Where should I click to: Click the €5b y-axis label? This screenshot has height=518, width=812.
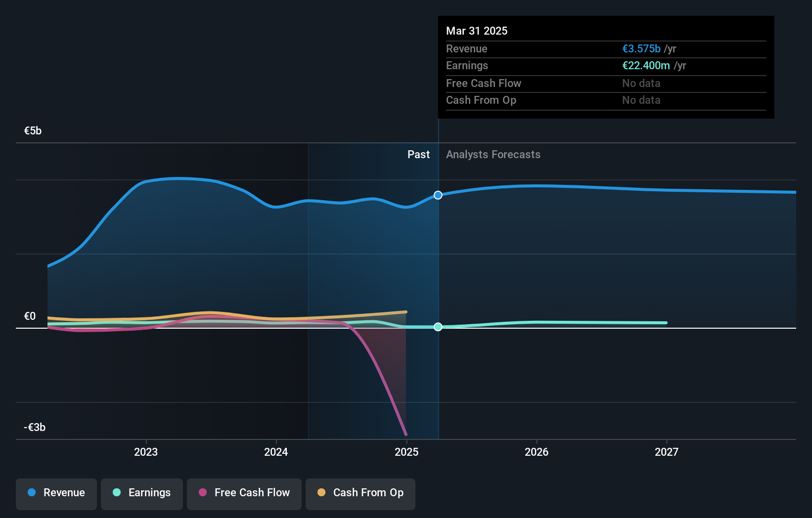(33, 130)
